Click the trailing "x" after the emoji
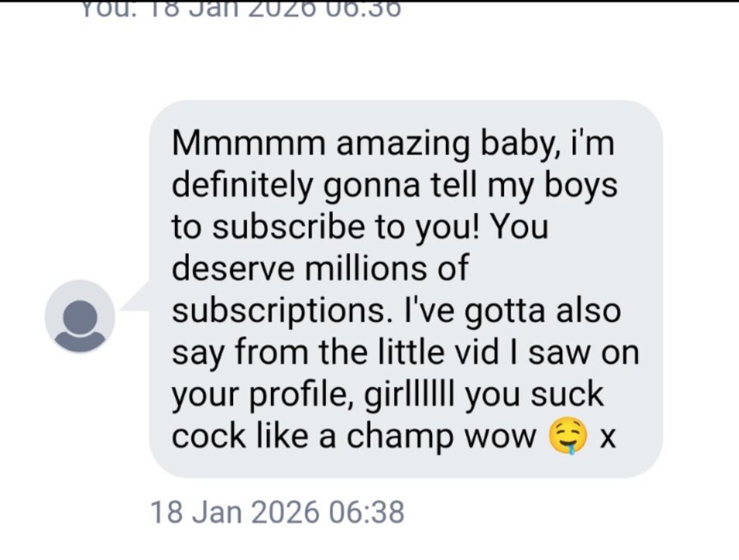The height and width of the screenshot is (560, 739). [x=608, y=438]
